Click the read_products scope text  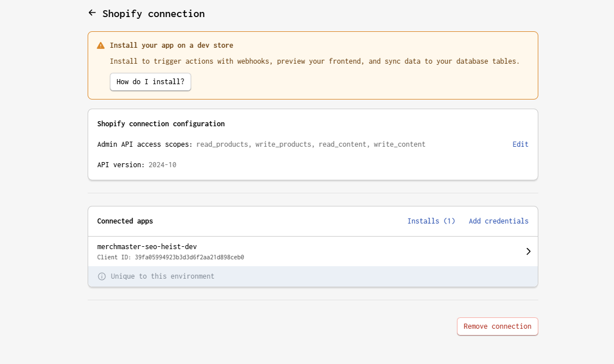pos(222,144)
